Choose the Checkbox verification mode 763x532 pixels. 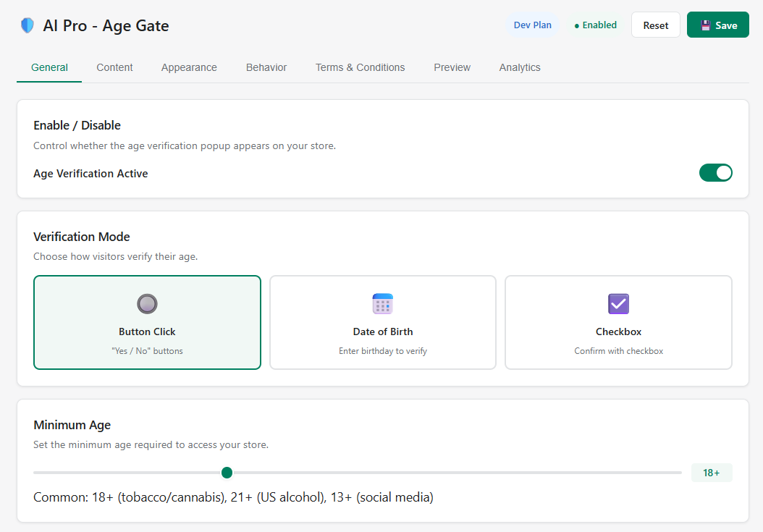coord(618,322)
